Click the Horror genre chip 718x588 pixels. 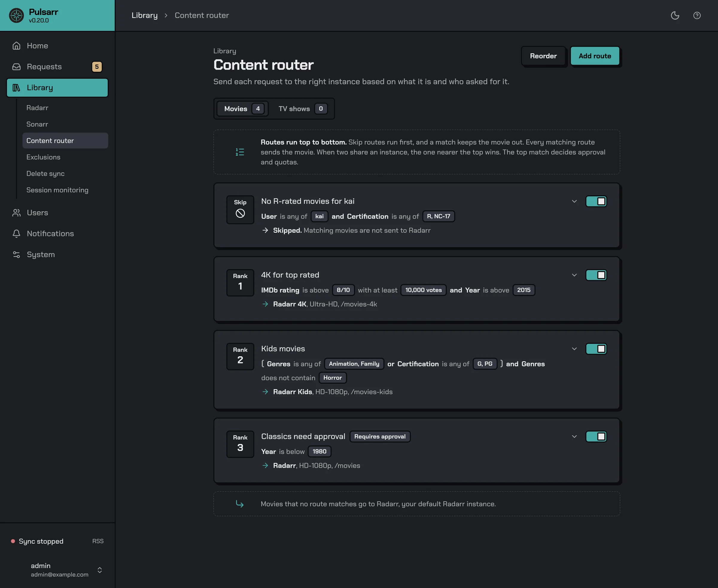pyautogui.click(x=333, y=378)
